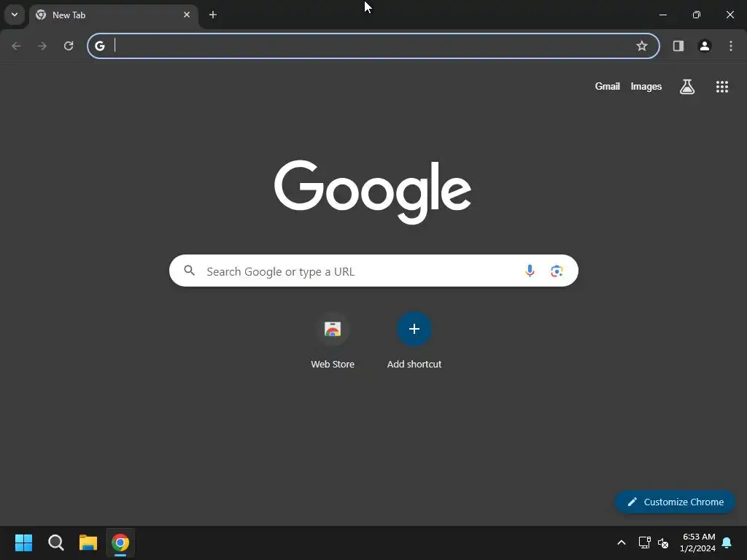Bookmark this tab with star icon

642,46
